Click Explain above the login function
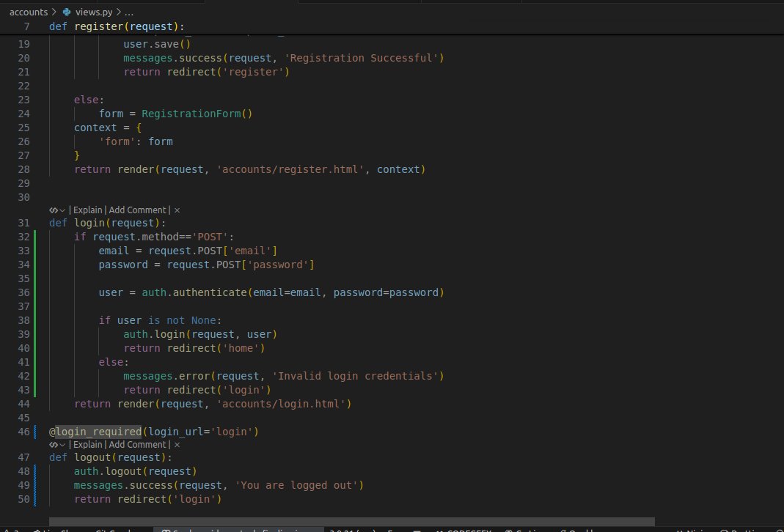This screenshot has width=784, height=532. coord(87,210)
